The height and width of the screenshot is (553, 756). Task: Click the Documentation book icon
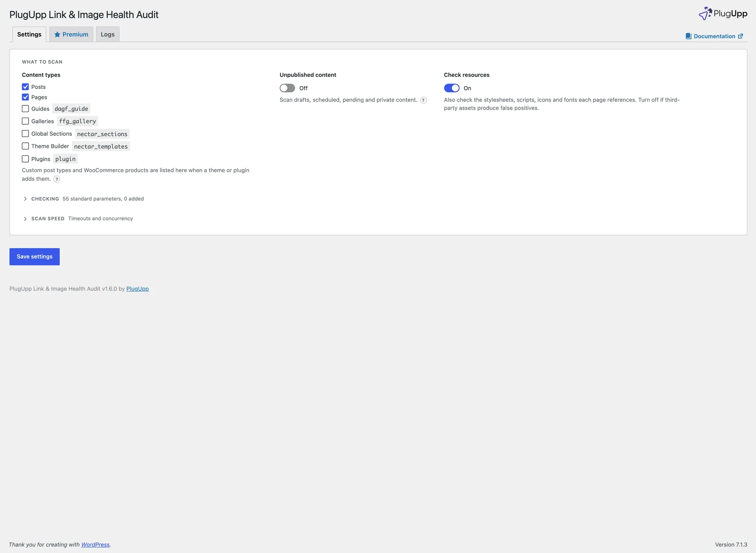pyautogui.click(x=688, y=36)
